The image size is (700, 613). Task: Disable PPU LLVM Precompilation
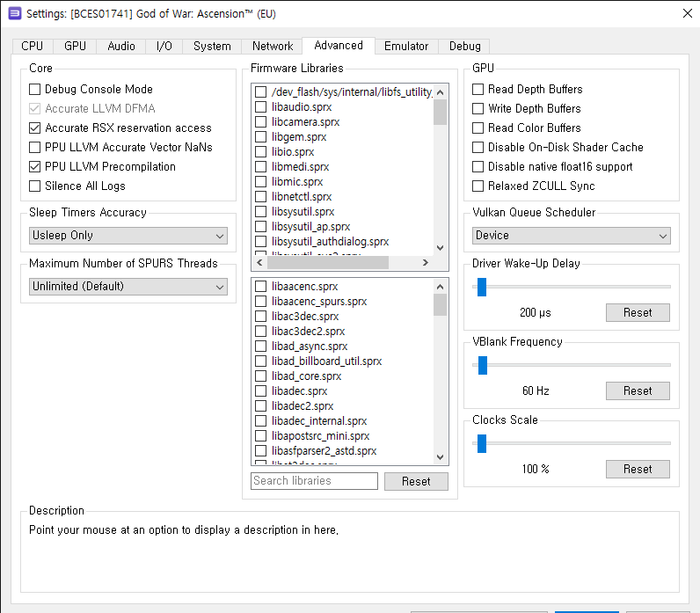click(35, 166)
